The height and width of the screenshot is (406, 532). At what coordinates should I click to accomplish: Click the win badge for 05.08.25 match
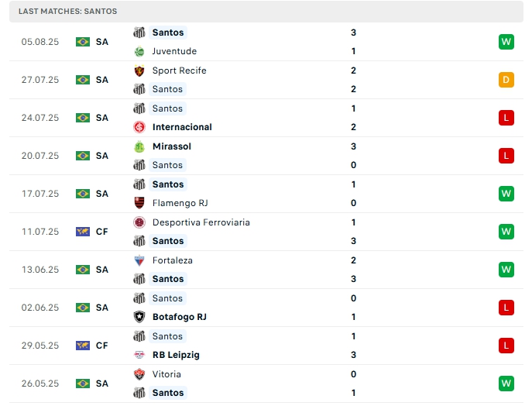506,42
